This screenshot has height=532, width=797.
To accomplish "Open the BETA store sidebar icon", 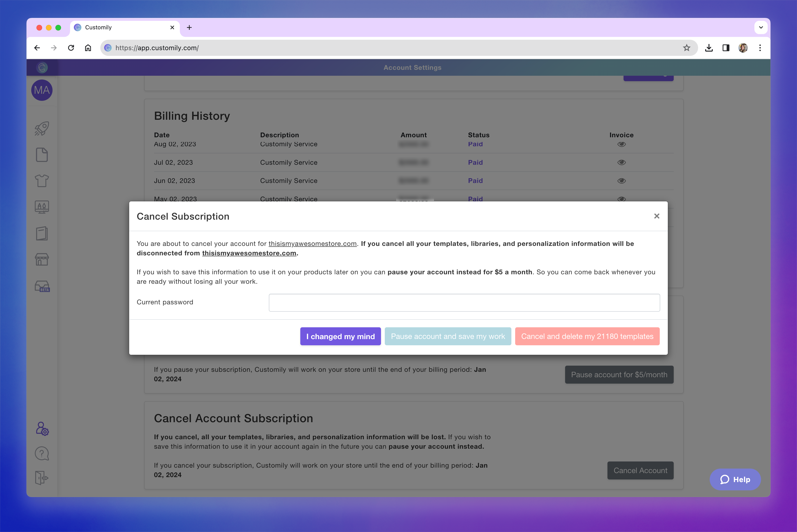I will pos(42,286).
